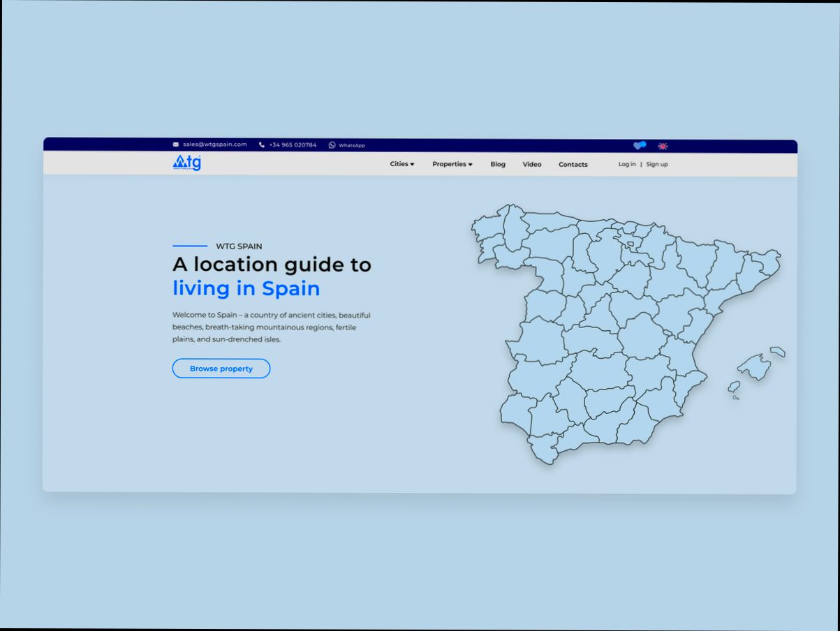Click the phone receiver icon in top bar
The width and height of the screenshot is (840, 631).
[x=261, y=144]
